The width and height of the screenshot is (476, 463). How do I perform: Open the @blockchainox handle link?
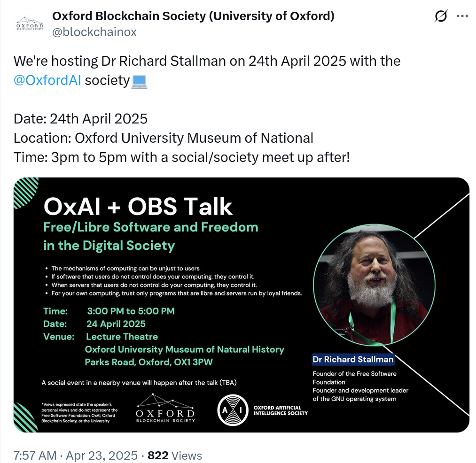pyautogui.click(x=94, y=32)
